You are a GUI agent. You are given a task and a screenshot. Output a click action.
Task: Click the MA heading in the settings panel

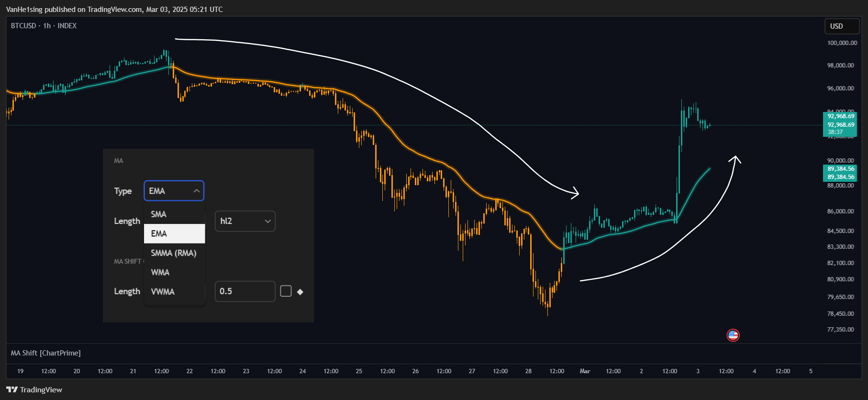pyautogui.click(x=119, y=161)
